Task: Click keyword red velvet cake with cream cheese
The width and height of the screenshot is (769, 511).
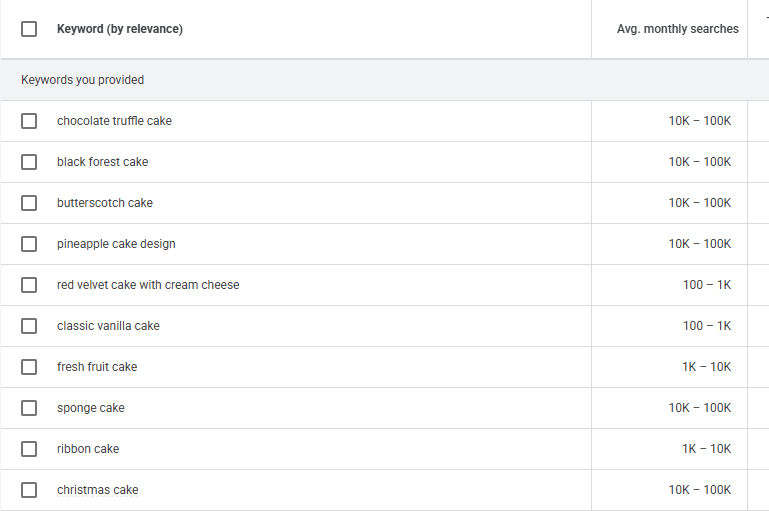Action: pos(148,285)
